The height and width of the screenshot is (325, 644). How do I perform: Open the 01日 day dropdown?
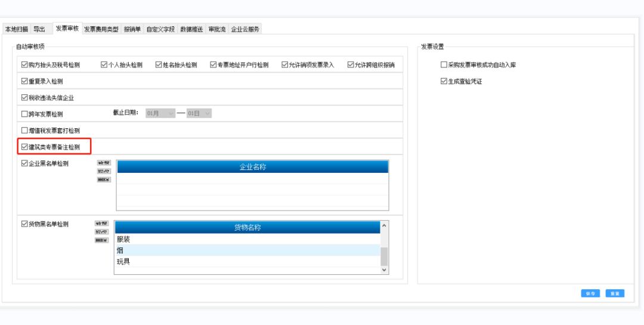coord(199,113)
